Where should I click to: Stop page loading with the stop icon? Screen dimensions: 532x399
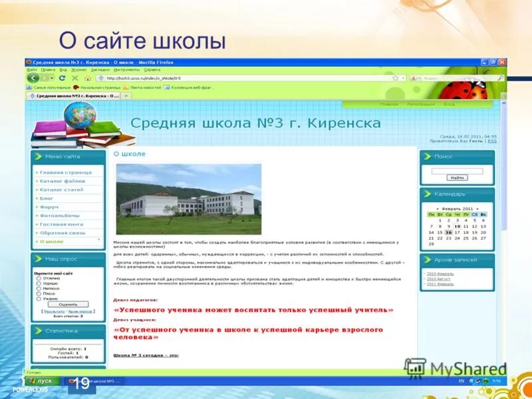pyautogui.click(x=74, y=78)
